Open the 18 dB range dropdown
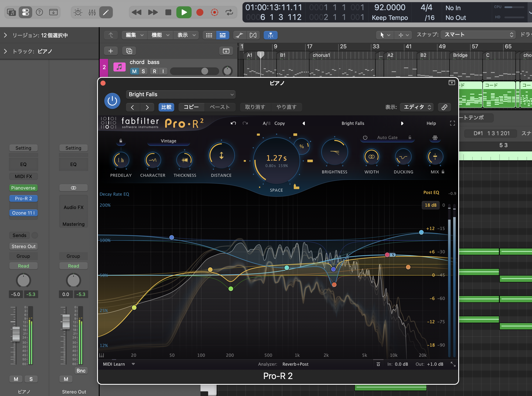532x396 pixels. pyautogui.click(x=431, y=205)
